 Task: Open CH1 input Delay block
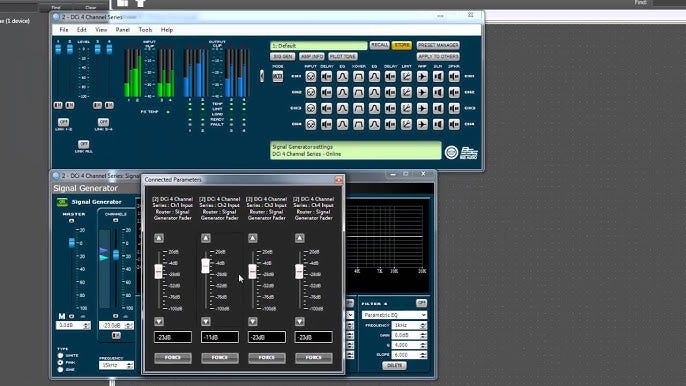[326, 76]
